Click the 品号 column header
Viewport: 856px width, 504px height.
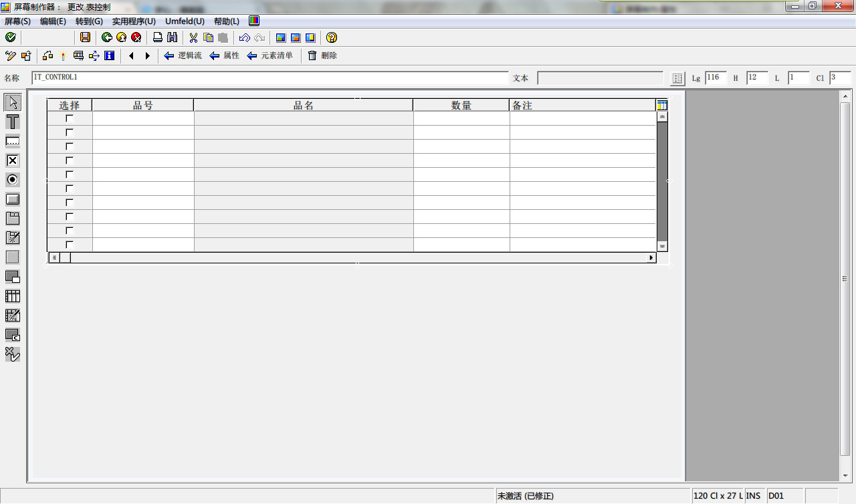[x=143, y=105]
